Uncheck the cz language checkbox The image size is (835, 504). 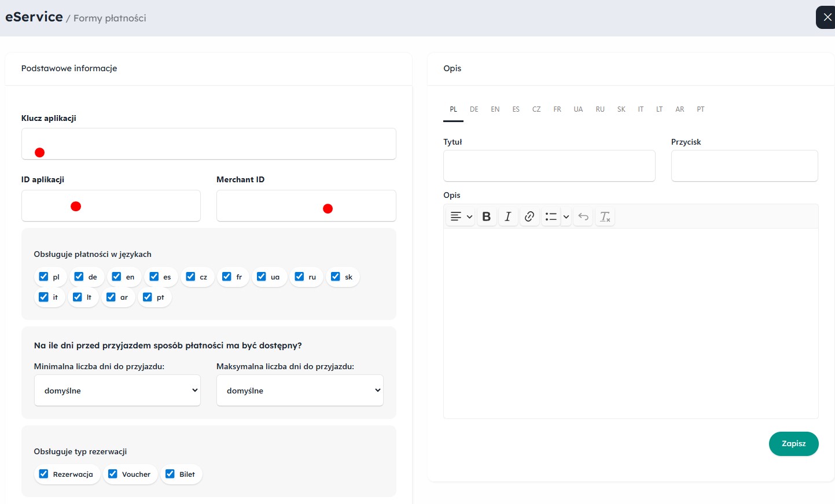190,277
